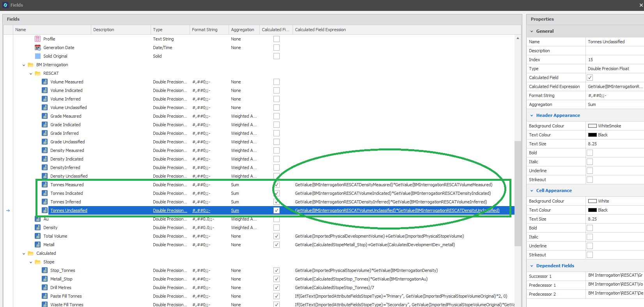
Task: Collapse the BM Interrogation tree node
Action: (24, 65)
